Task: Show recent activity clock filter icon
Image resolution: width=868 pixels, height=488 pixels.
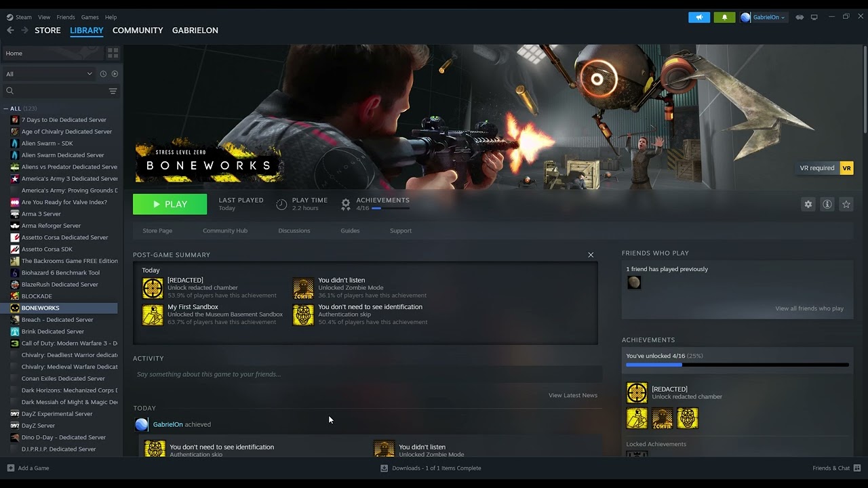Action: pos(103,74)
